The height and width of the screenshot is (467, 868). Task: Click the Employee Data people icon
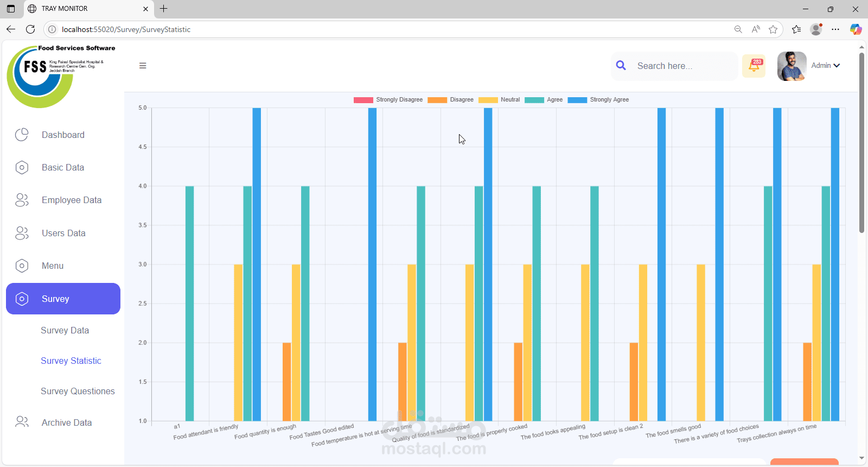tap(22, 200)
